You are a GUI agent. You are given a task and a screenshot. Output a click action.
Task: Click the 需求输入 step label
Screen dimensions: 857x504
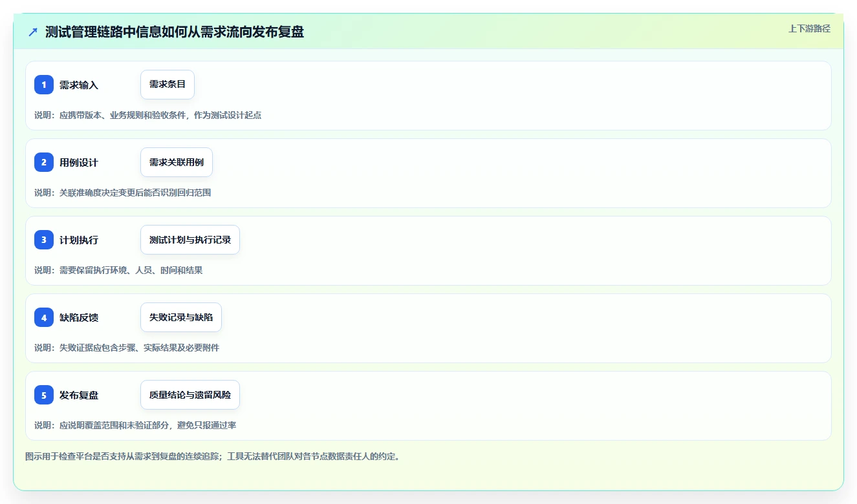[79, 85]
